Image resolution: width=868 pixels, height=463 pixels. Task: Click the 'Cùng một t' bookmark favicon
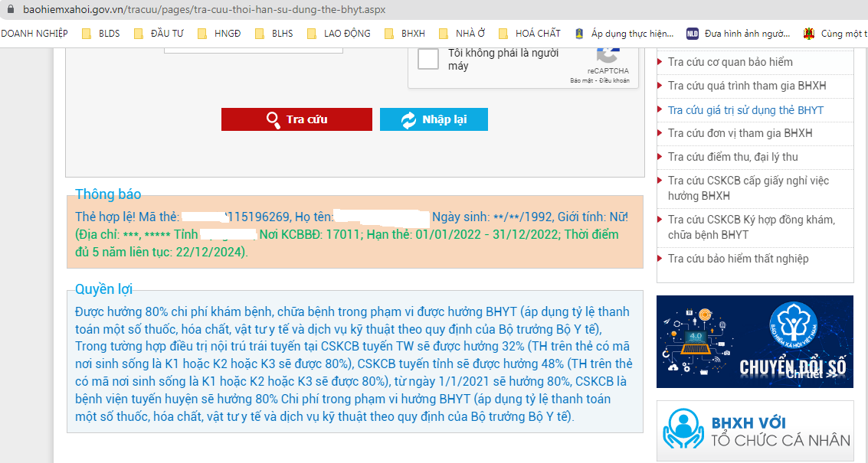click(809, 34)
